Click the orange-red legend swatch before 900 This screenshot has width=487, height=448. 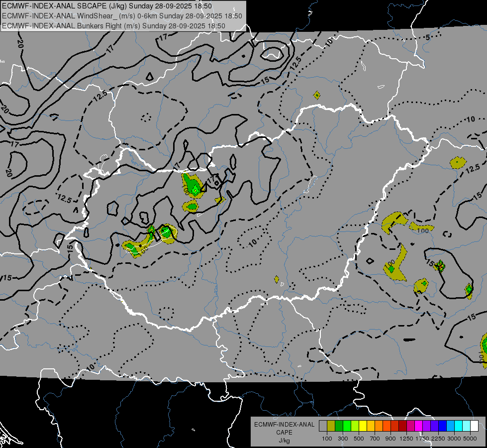coord(387,426)
